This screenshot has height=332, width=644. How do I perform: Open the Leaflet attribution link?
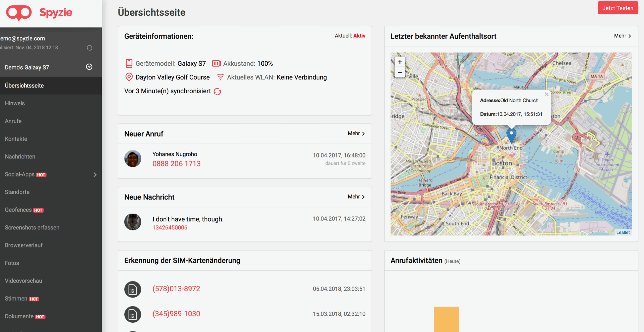pos(623,232)
